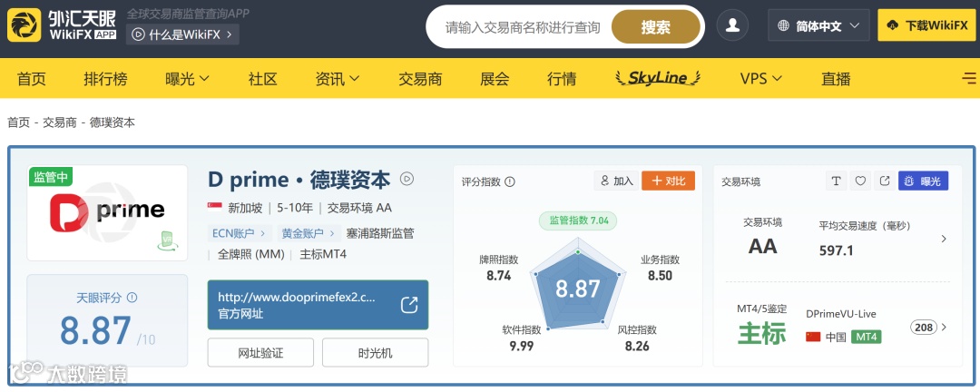Viewport: 980px width, 392px height.
Task: Click the info icon next to 天眼评分
Action: click(x=132, y=298)
